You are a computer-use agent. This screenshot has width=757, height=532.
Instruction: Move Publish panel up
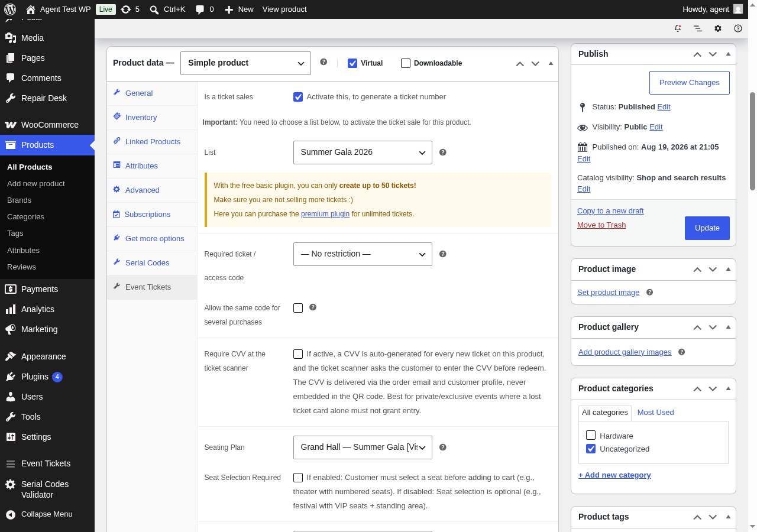pyautogui.click(x=697, y=54)
